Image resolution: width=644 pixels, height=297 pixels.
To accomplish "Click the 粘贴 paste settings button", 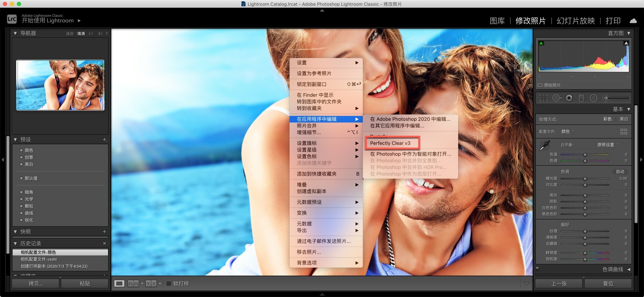I will pyautogui.click(x=85, y=284).
